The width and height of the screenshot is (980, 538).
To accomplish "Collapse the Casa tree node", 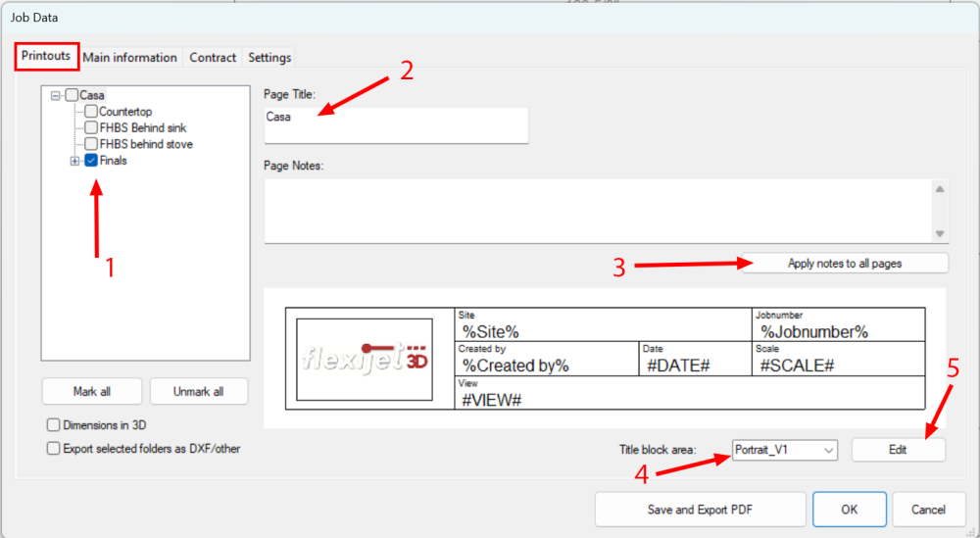I will click(56, 96).
